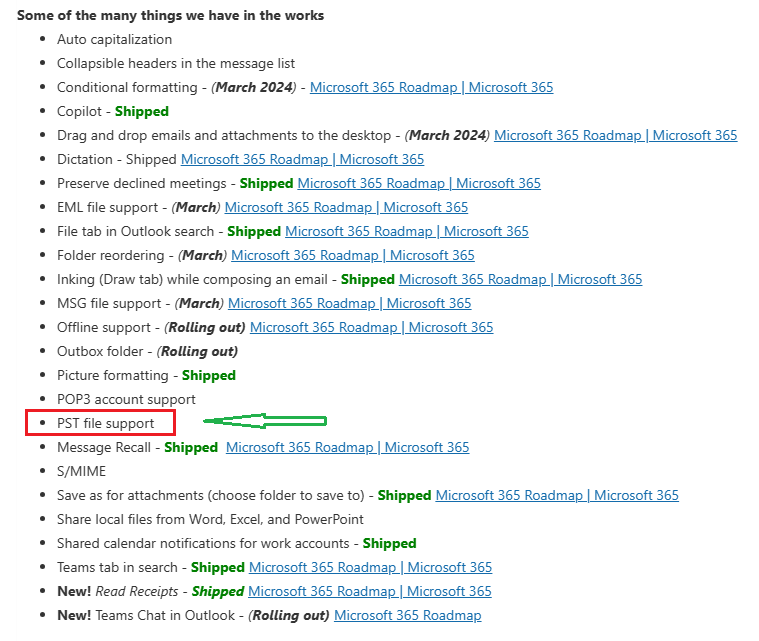Click heading 'Some of the many things we have in the works'
Image resolution: width=759 pixels, height=641 pixels.
(x=170, y=15)
